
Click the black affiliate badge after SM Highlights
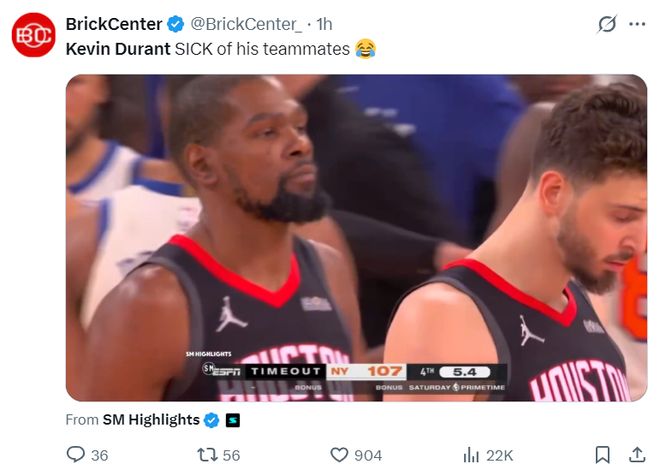[231, 420]
